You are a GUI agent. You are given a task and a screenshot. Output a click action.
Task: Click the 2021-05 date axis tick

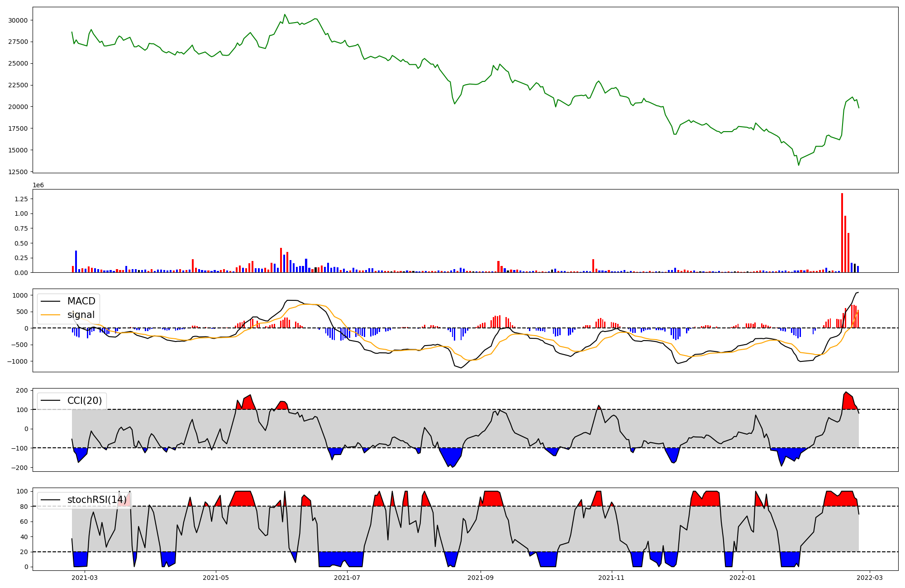[216, 578]
